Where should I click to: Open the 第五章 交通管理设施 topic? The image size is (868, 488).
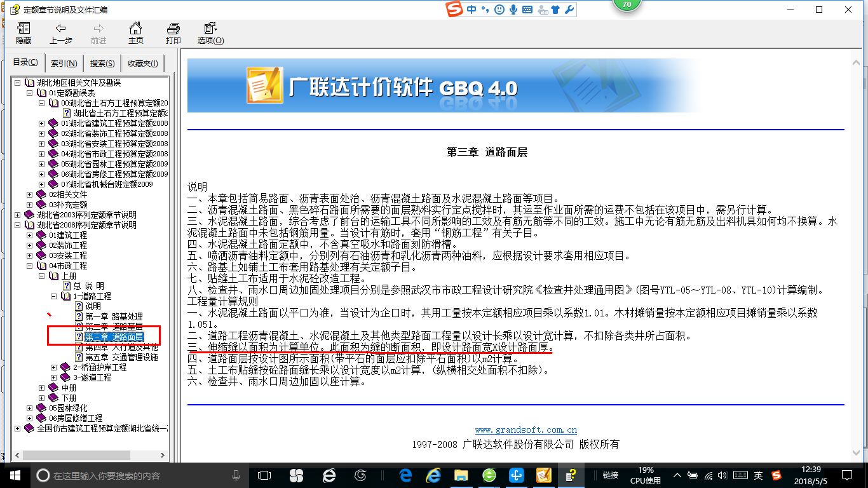tap(121, 357)
